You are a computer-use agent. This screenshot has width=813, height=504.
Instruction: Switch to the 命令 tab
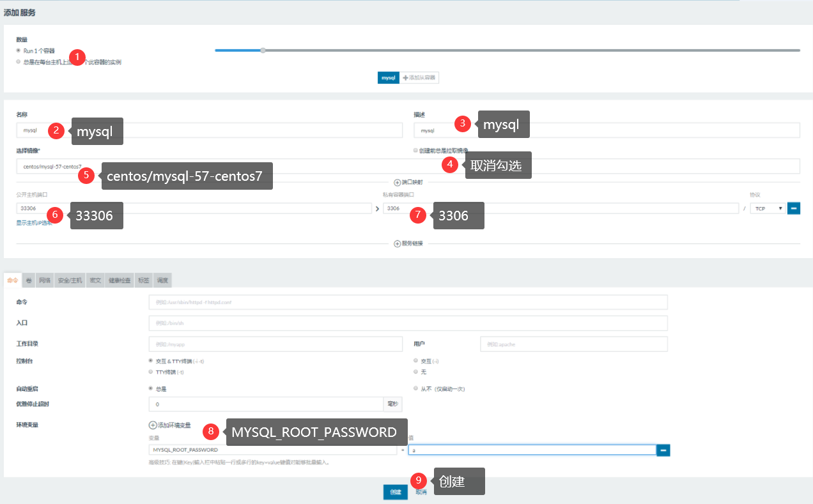tap(12, 280)
